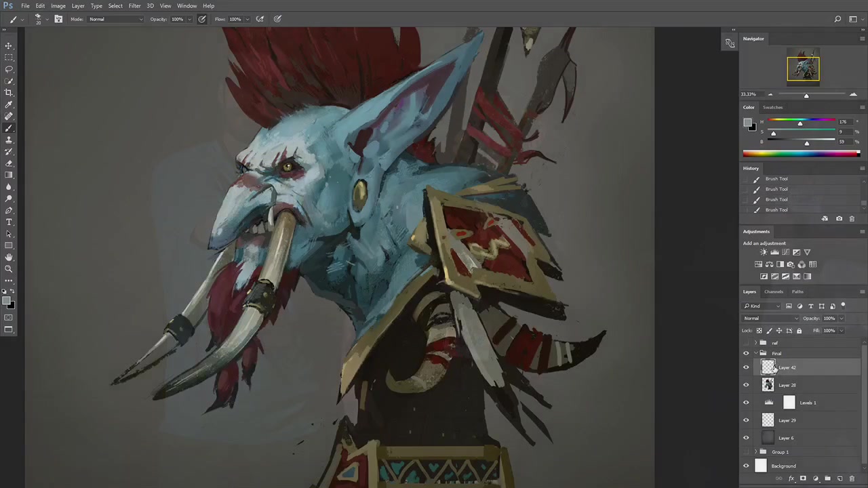Screen dimensions: 868x488
Task: Open the Select menu
Action: (x=115, y=6)
